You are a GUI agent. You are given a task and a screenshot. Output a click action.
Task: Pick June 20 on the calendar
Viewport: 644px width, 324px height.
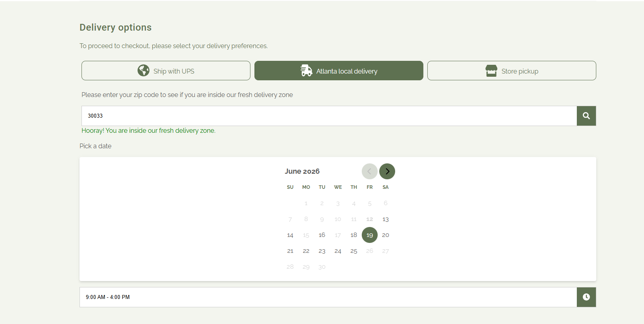[386, 235]
